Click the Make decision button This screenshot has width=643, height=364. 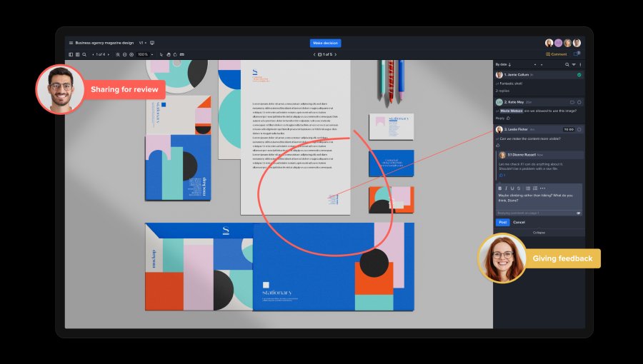click(326, 43)
